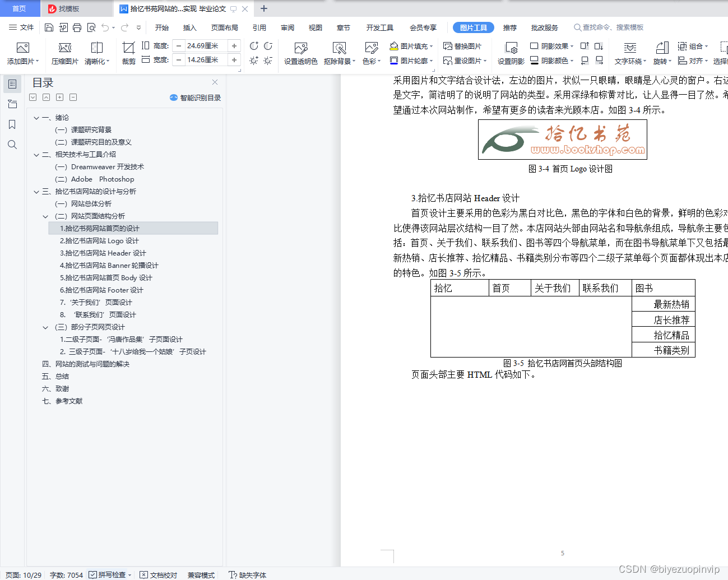Open the 审阅 ribbon tab
This screenshot has height=580, width=728.
(x=288, y=27)
